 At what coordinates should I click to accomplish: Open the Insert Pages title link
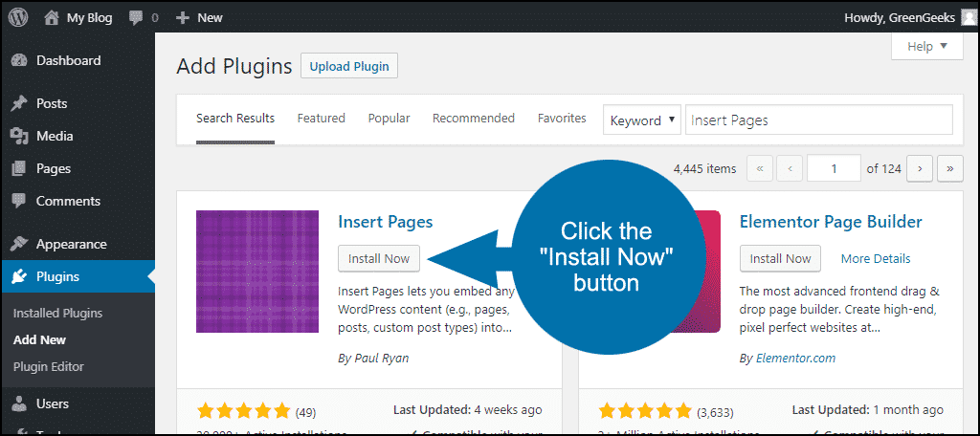(x=385, y=221)
